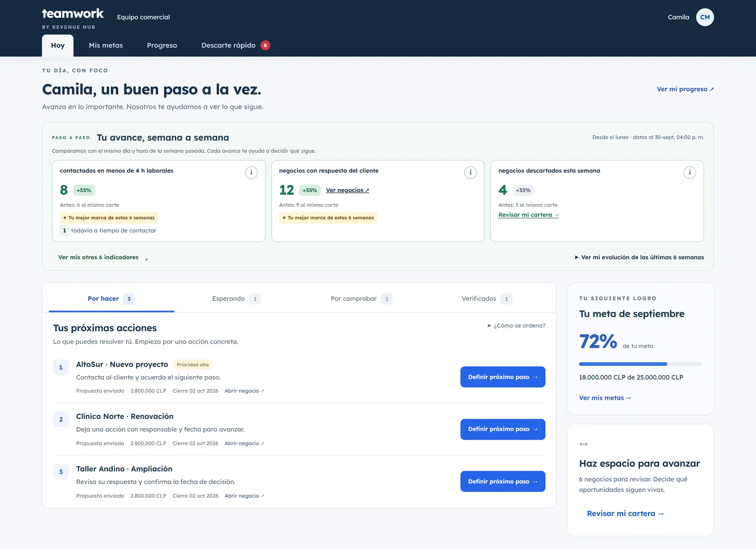Select the Esperando tab
The width and height of the screenshot is (756, 549).
237,298
